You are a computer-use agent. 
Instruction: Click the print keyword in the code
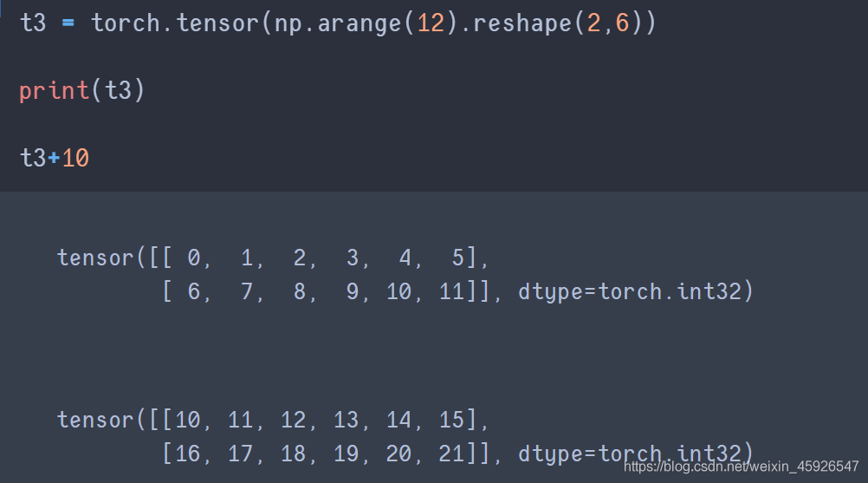(54, 90)
